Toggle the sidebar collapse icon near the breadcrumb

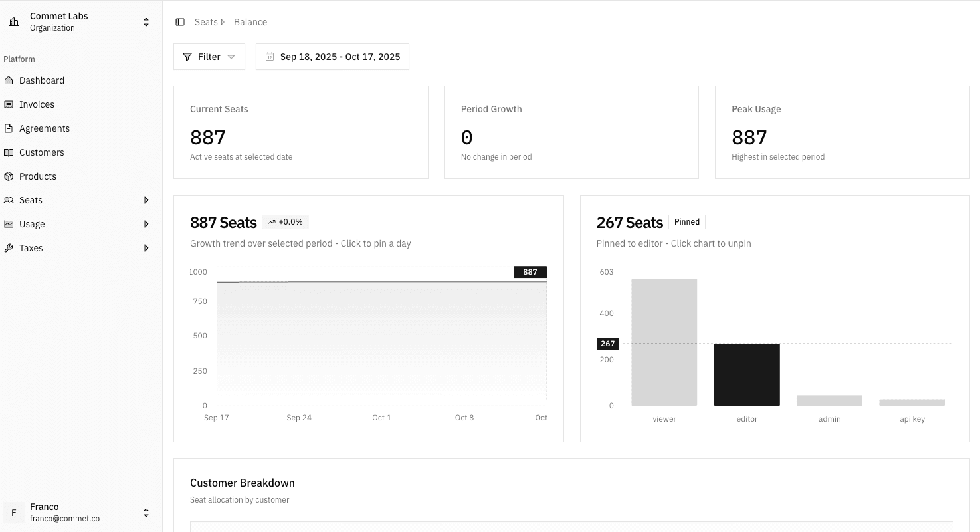pyautogui.click(x=179, y=21)
